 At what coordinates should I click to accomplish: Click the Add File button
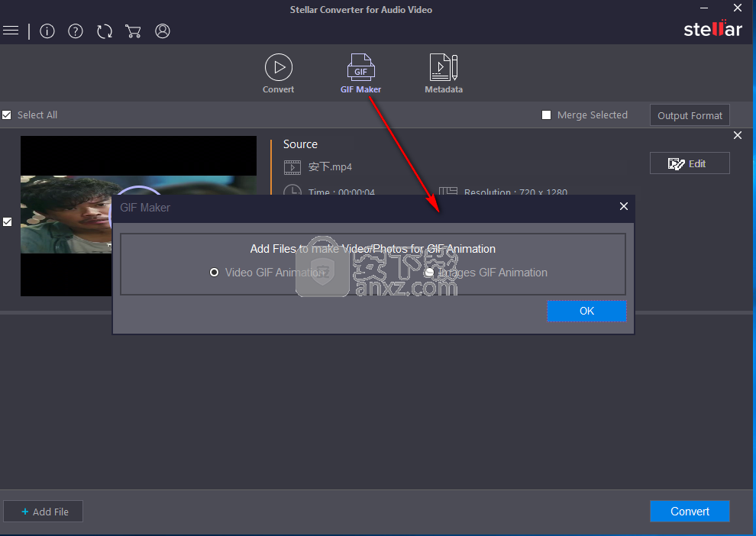[44, 512]
